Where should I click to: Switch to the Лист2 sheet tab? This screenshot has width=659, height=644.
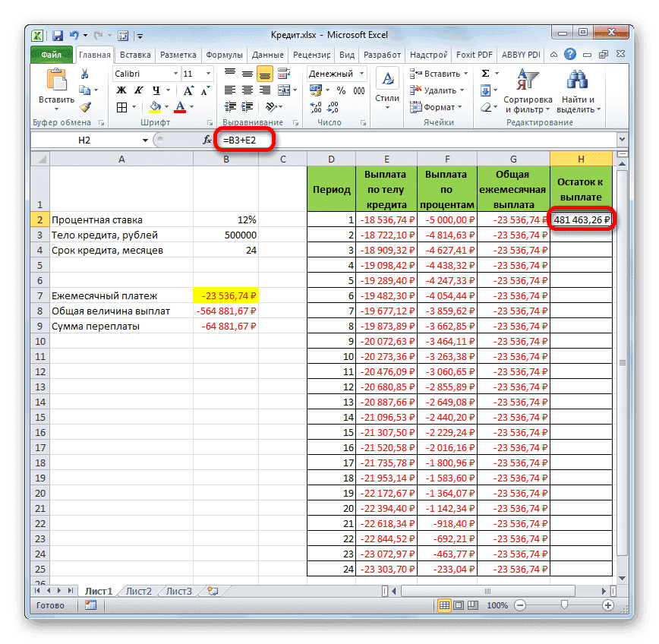pyautogui.click(x=140, y=589)
